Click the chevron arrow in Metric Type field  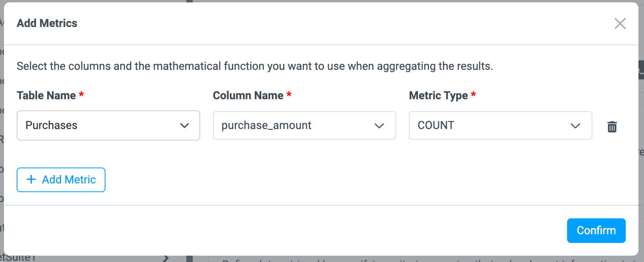tap(575, 125)
